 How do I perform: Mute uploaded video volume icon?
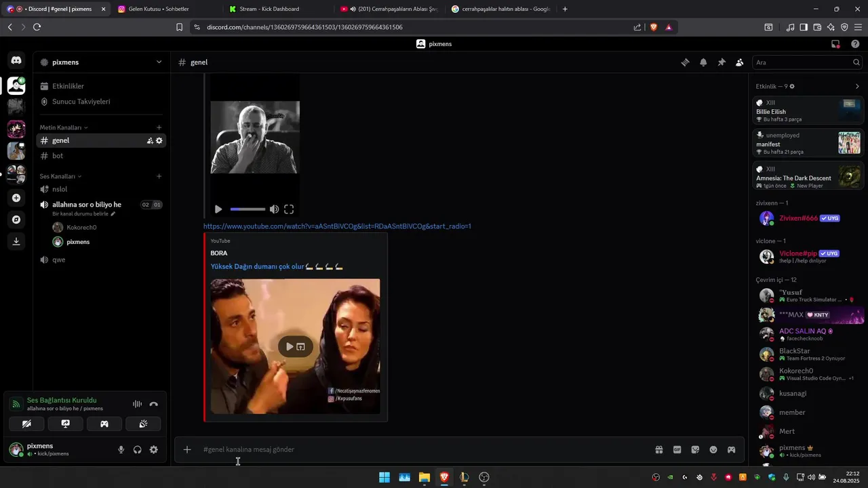274,209
